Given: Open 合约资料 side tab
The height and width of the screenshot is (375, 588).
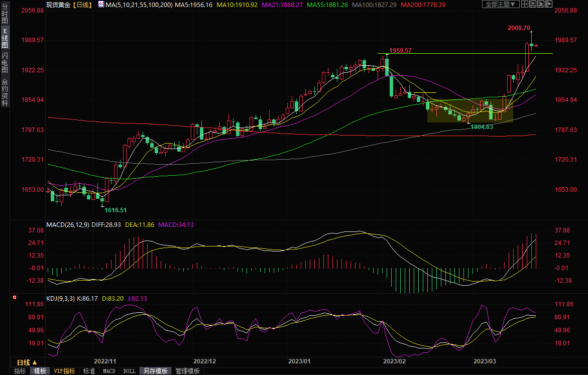Looking at the screenshot, I should [x=5, y=92].
